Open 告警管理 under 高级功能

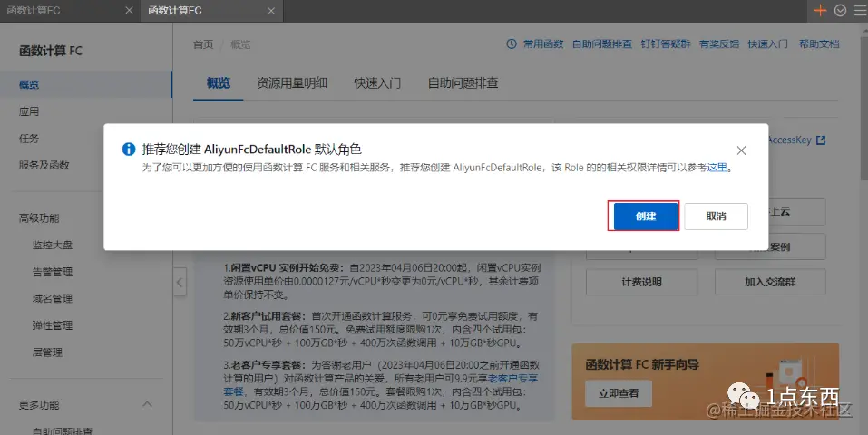click(53, 272)
